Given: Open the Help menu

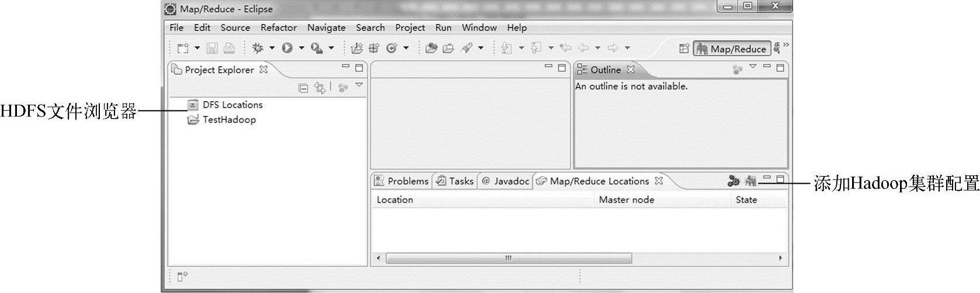Looking at the screenshot, I should point(517,27).
